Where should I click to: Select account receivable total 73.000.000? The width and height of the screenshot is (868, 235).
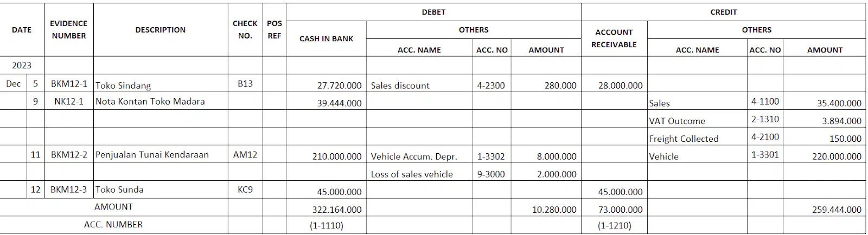(614, 209)
